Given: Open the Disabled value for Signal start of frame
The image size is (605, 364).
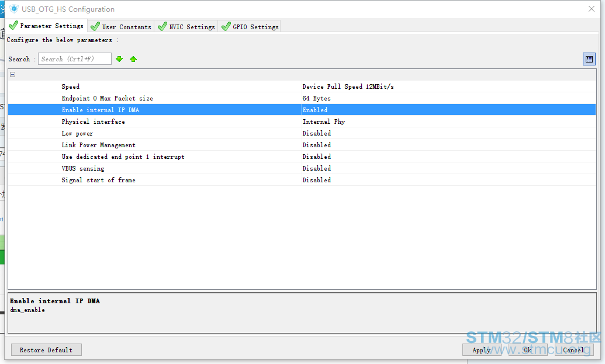Looking at the screenshot, I should pyautogui.click(x=448, y=180).
